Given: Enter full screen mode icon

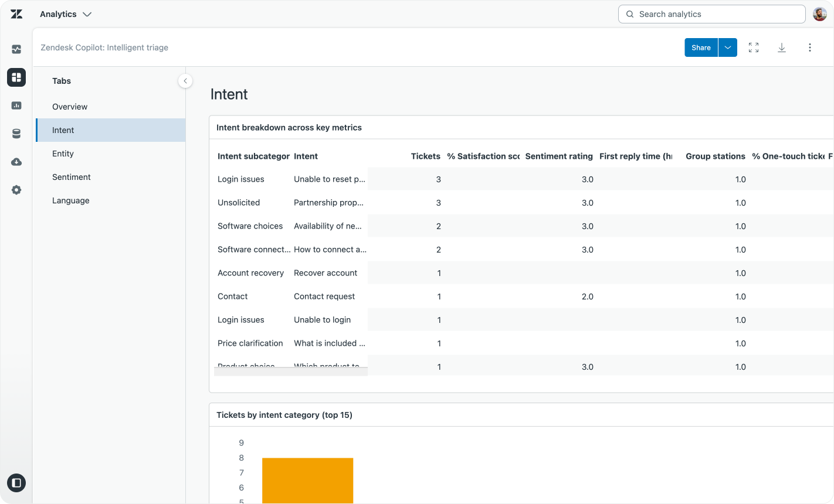Looking at the screenshot, I should point(754,47).
